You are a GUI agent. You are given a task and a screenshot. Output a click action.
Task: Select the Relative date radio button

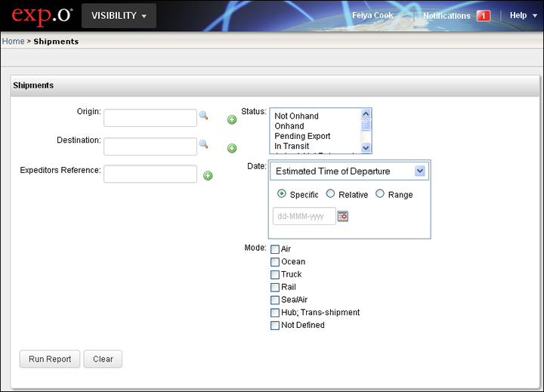click(330, 194)
